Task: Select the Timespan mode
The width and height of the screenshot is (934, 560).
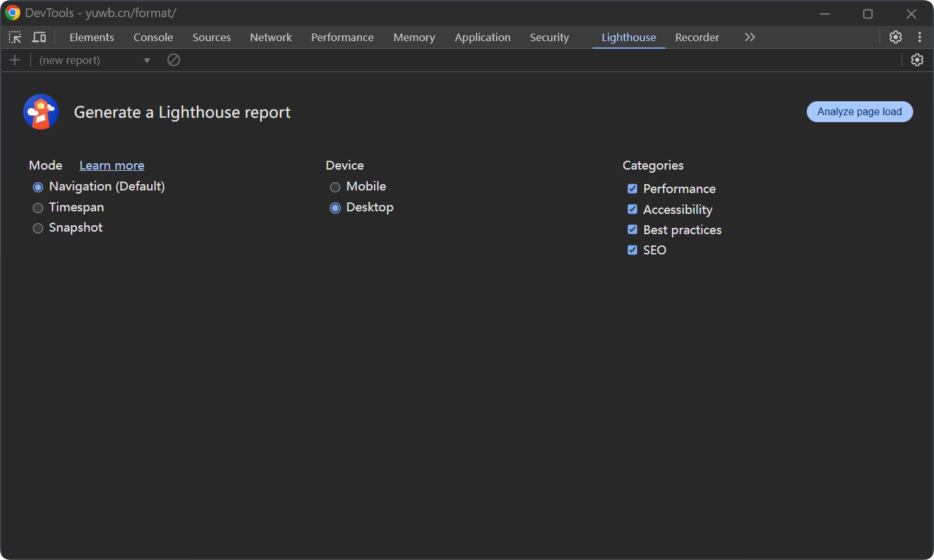Action: 38,208
